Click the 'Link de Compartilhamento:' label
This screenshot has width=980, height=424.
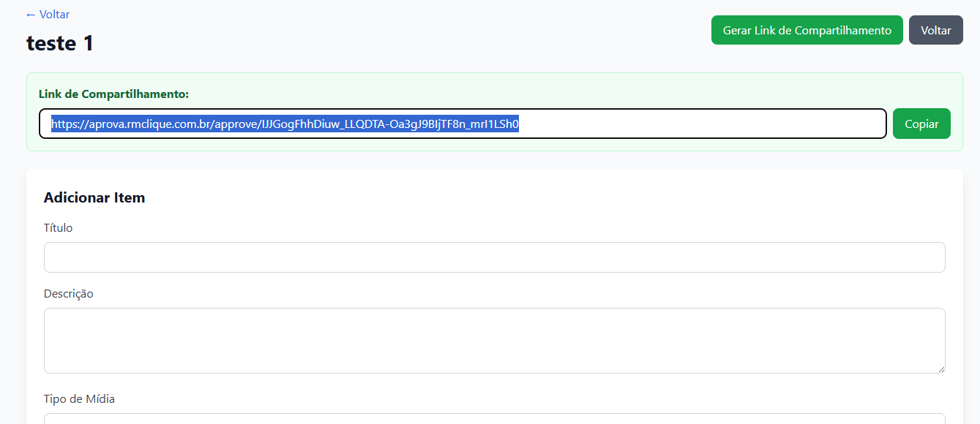[x=113, y=94]
